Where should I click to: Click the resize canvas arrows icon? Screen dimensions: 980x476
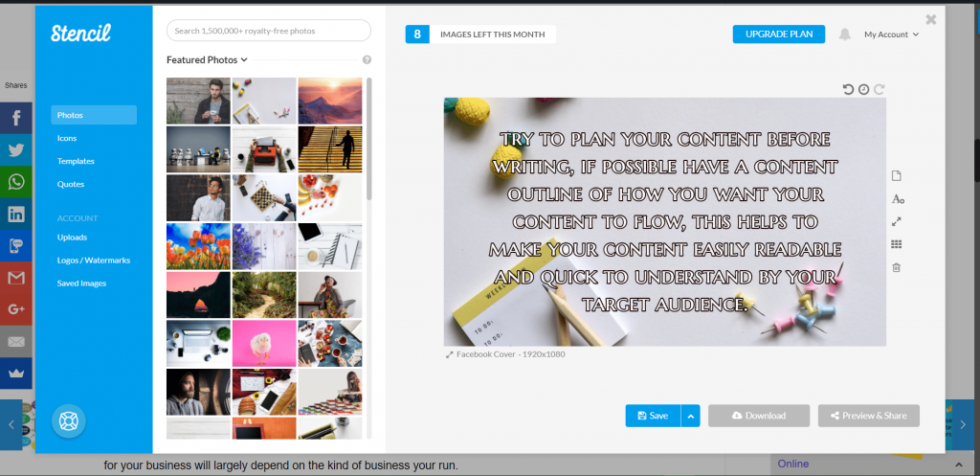897,221
